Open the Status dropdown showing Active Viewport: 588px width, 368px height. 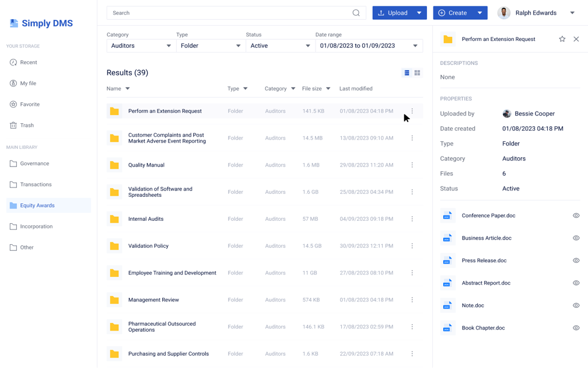(x=279, y=46)
